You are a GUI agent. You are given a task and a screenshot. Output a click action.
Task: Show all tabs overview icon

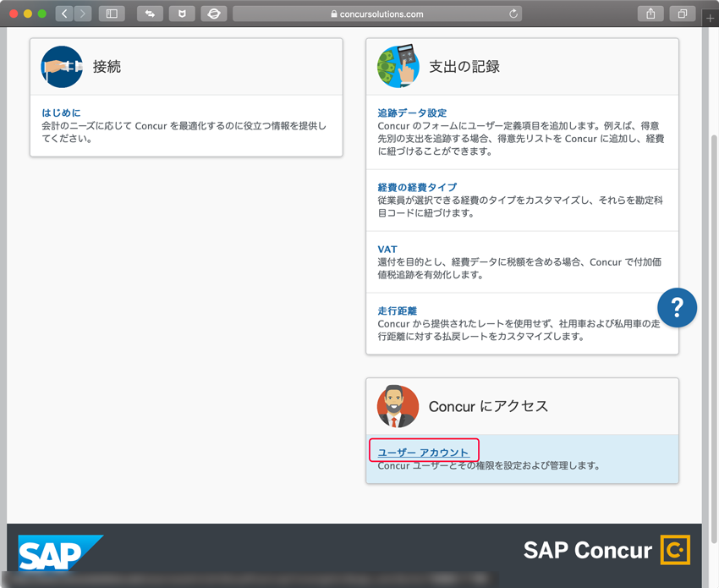[683, 14]
